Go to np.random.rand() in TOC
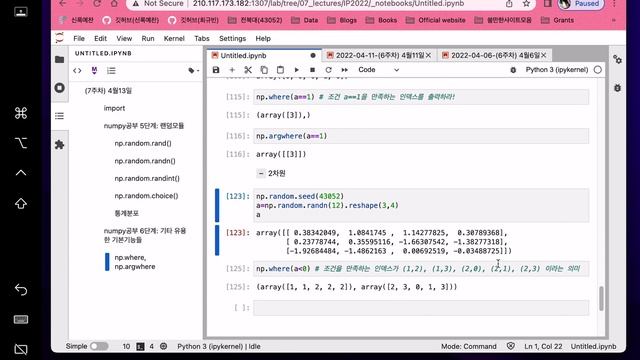640x360 pixels. click(143, 143)
